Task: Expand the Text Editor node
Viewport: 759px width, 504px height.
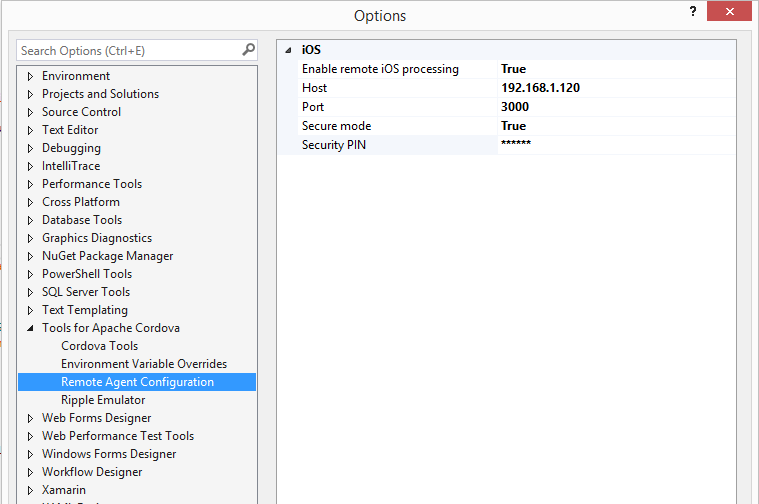Action: click(x=30, y=130)
